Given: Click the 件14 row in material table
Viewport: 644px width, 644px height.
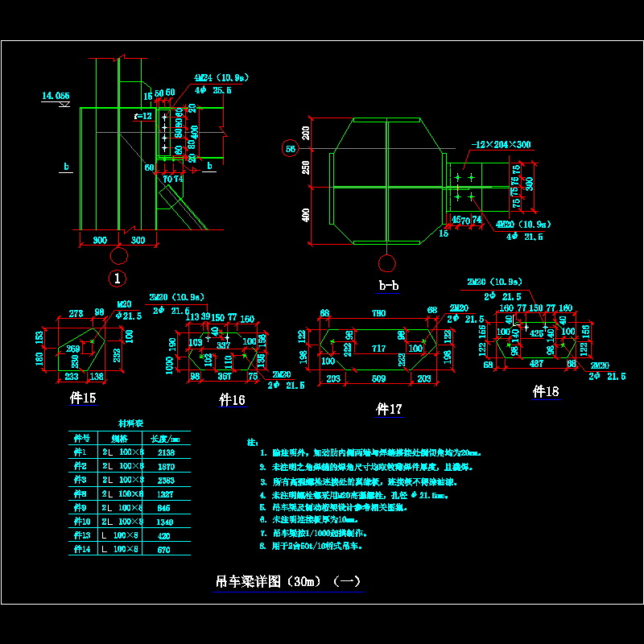Looking at the screenshot, I should tap(82, 550).
